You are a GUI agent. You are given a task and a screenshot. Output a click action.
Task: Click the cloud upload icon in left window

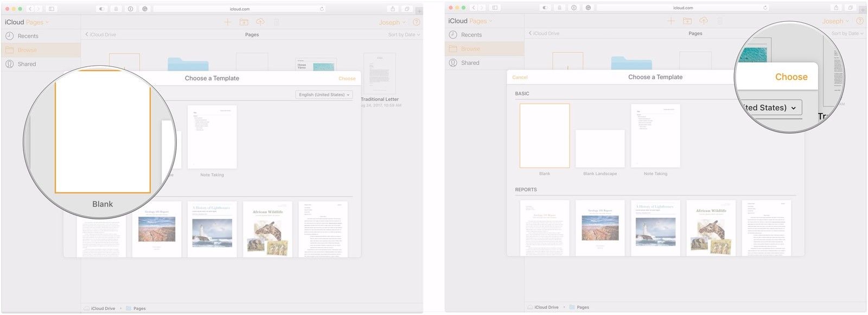pyautogui.click(x=260, y=22)
